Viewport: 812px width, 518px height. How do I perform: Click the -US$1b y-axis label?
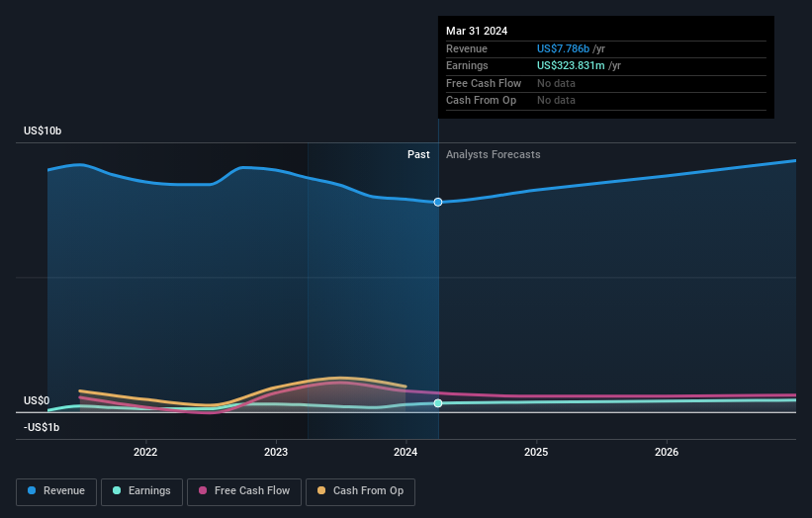42,427
